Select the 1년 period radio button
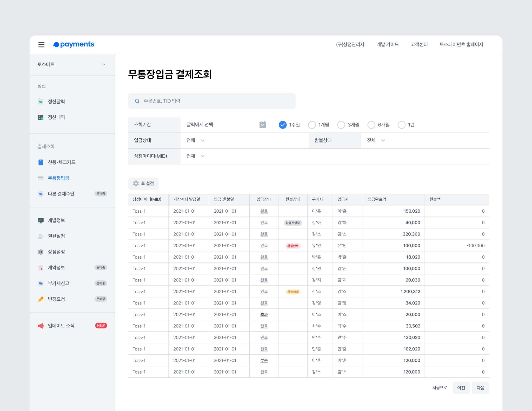Screen dimensions: 532x411 click(x=401, y=125)
